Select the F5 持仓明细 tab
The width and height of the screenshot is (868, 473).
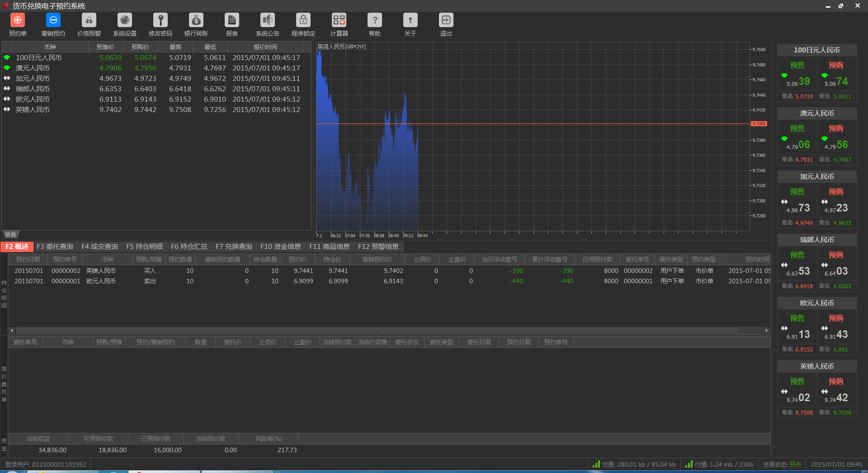tap(144, 247)
